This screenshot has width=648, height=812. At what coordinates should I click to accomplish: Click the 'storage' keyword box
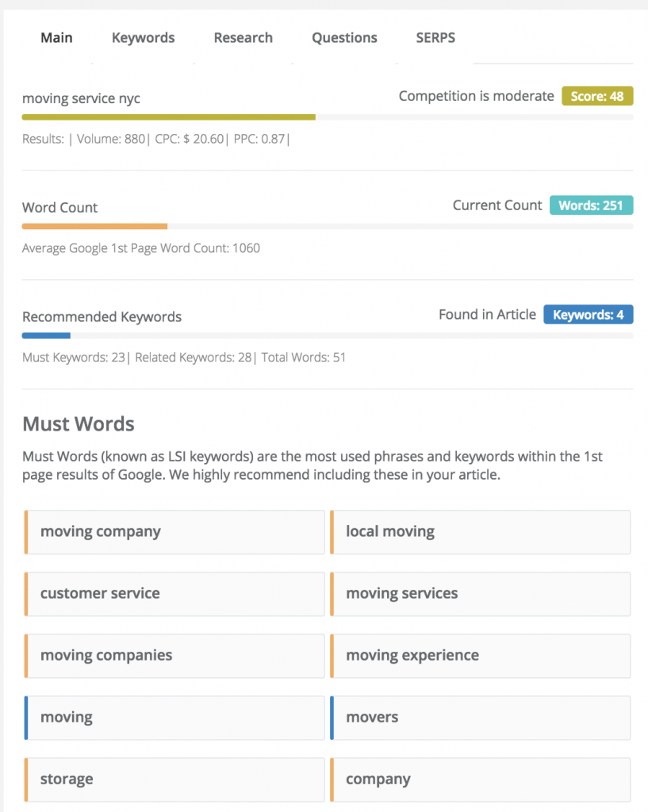[174, 779]
